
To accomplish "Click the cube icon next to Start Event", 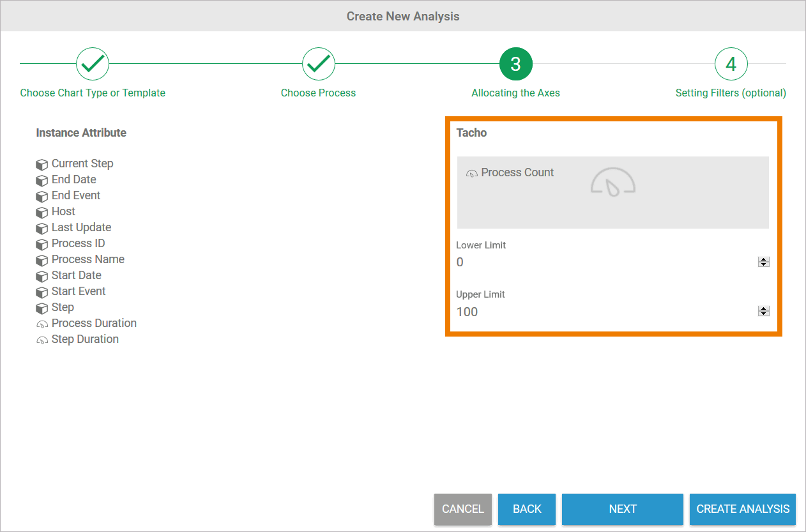I will (x=42, y=292).
